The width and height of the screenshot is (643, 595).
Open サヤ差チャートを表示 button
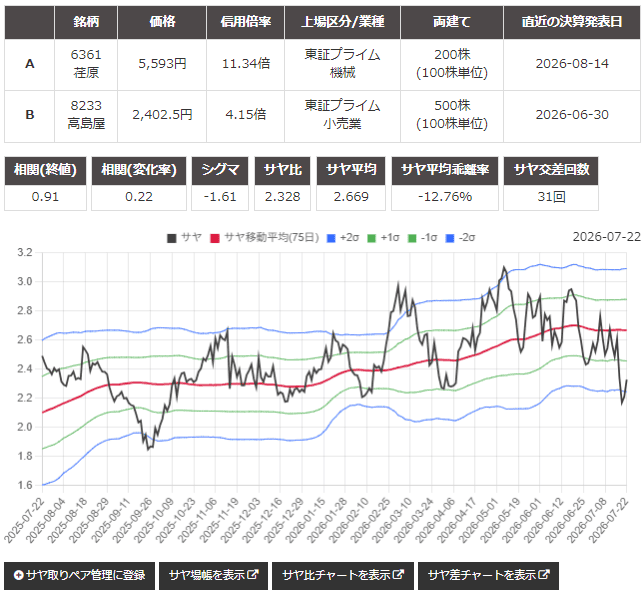click(x=488, y=575)
